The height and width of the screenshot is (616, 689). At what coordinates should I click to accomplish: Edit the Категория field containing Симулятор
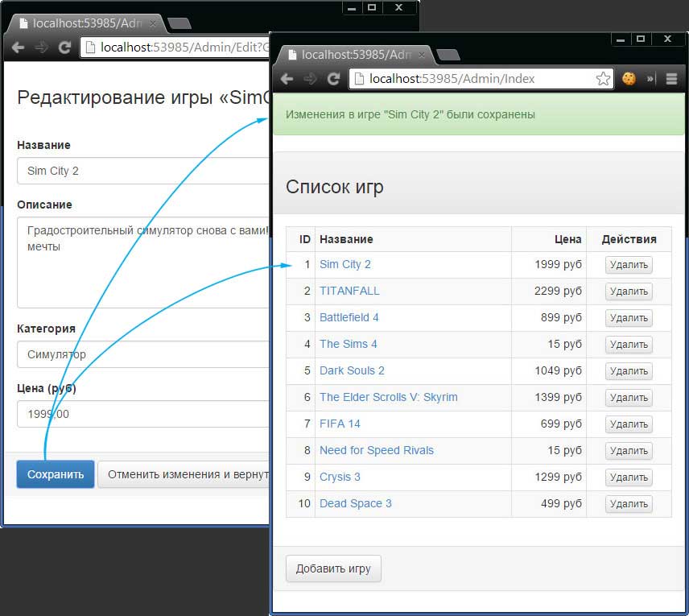tap(143, 354)
